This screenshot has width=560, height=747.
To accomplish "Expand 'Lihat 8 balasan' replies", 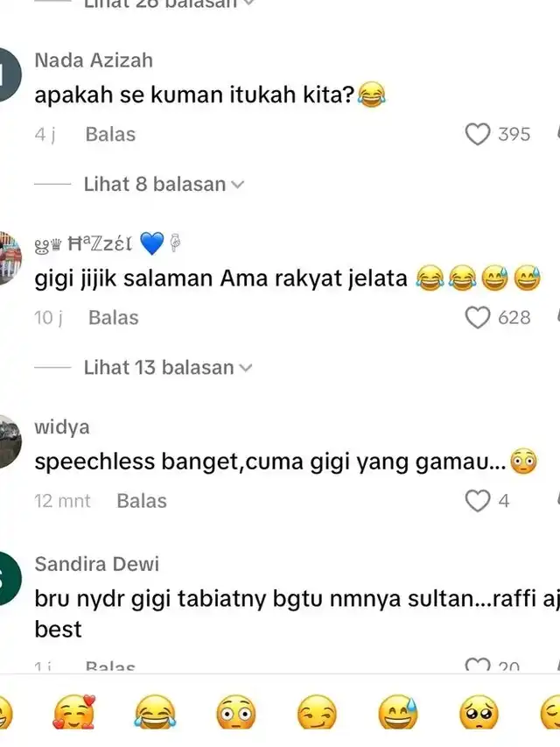I will point(164,185).
